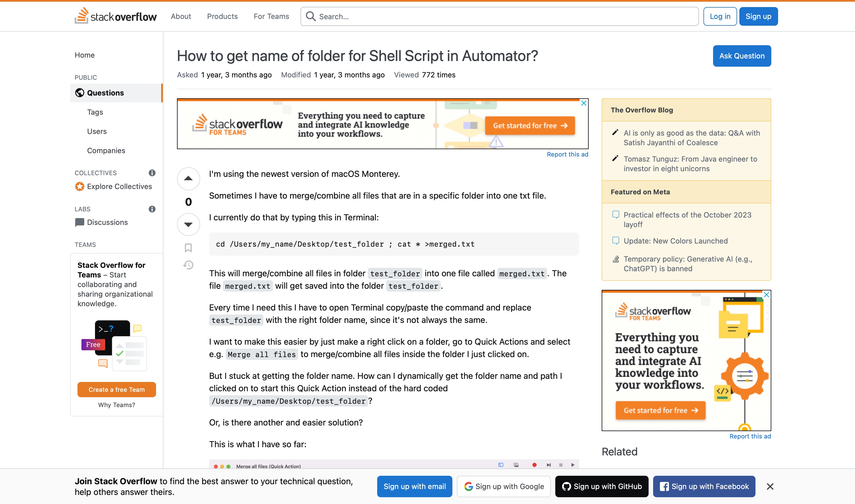The width and height of the screenshot is (855, 504).
Task: Click the Create a free Team button
Action: pyautogui.click(x=116, y=390)
